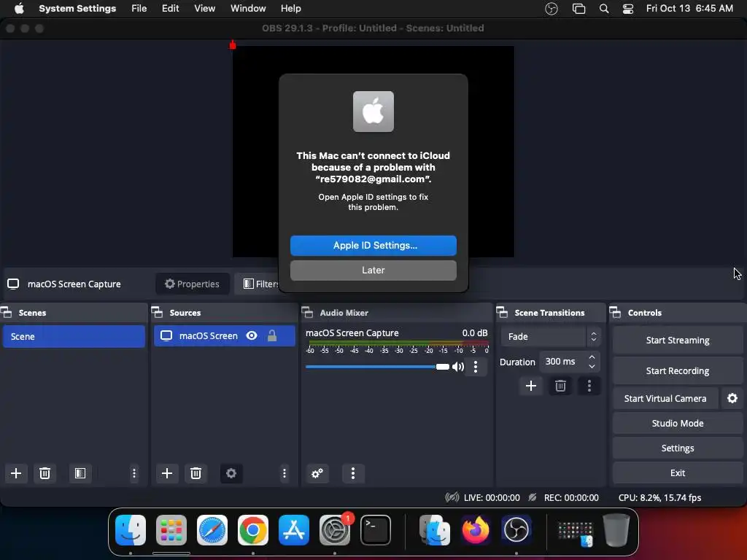Open App Store from the Dock
Image resolution: width=747 pixels, height=560 pixels.
[x=294, y=529]
